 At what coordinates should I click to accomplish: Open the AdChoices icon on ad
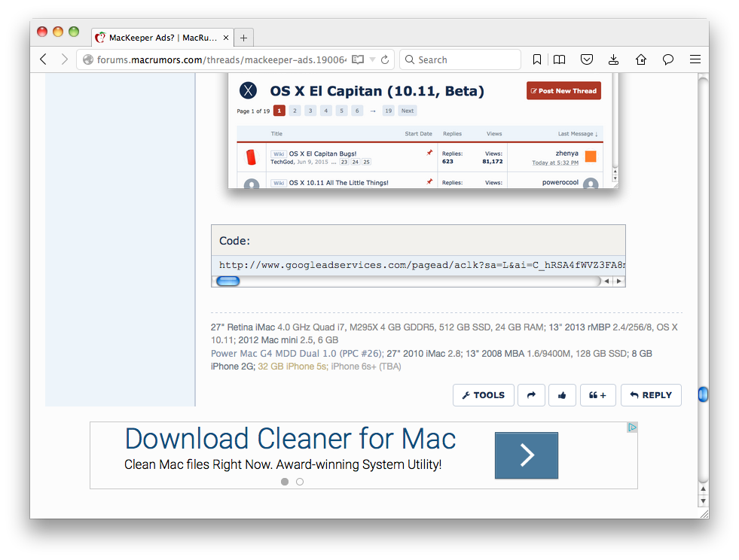[x=632, y=428]
